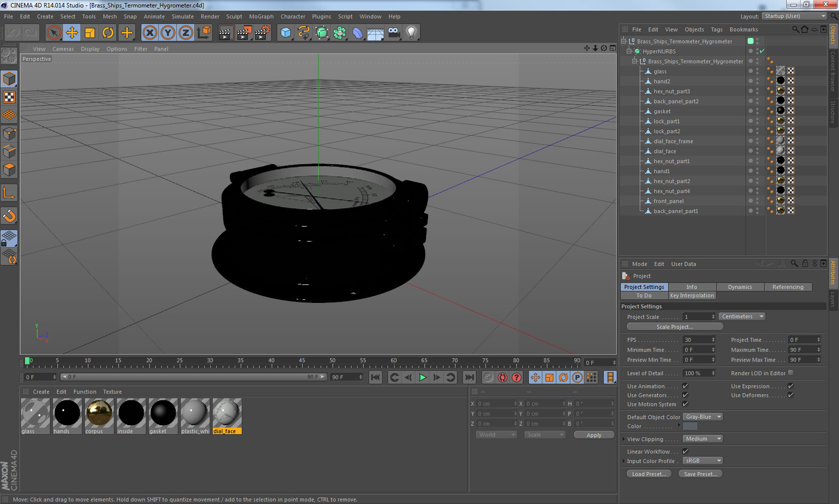Open the spline pen tools
The image size is (839, 504).
[x=304, y=33]
